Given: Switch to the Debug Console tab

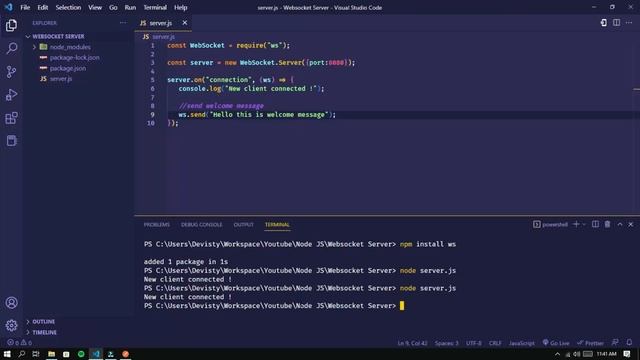Looking at the screenshot, I should pos(202,224).
